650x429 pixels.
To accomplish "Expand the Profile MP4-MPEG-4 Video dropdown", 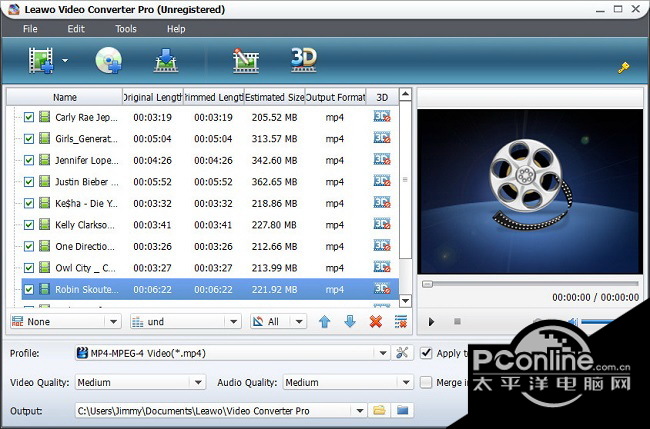I will click(x=382, y=353).
